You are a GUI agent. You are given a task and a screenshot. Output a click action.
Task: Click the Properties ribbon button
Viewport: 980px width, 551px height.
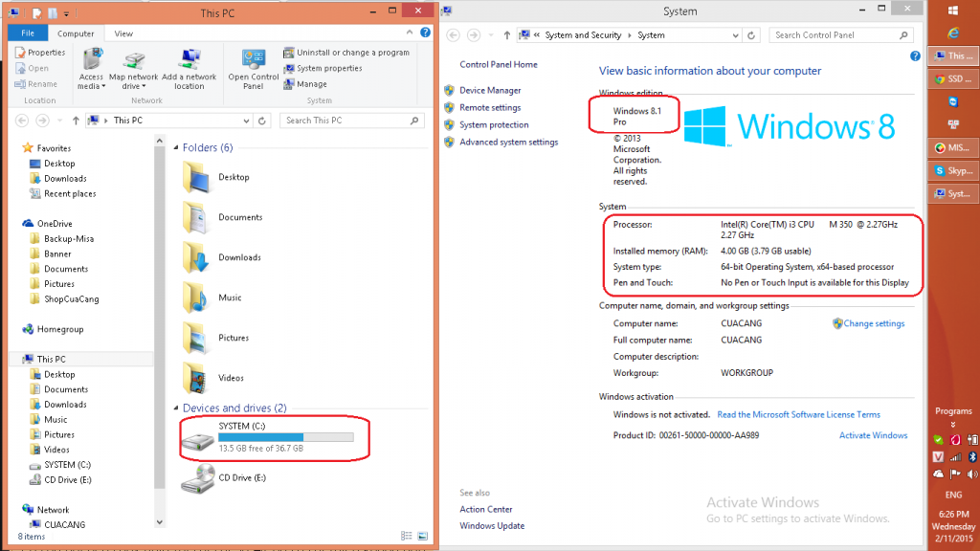39,53
